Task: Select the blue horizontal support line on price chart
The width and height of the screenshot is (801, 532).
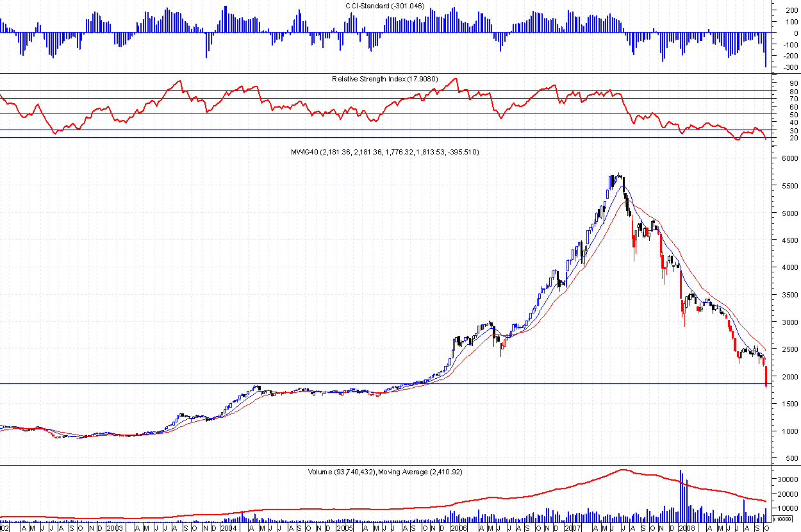Action: pos(384,384)
